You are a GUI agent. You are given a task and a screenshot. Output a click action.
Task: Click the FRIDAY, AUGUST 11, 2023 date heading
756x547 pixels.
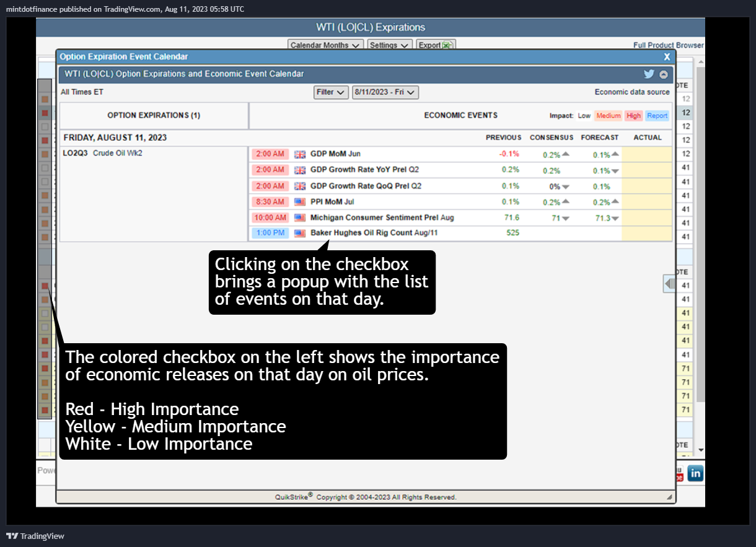tap(115, 138)
